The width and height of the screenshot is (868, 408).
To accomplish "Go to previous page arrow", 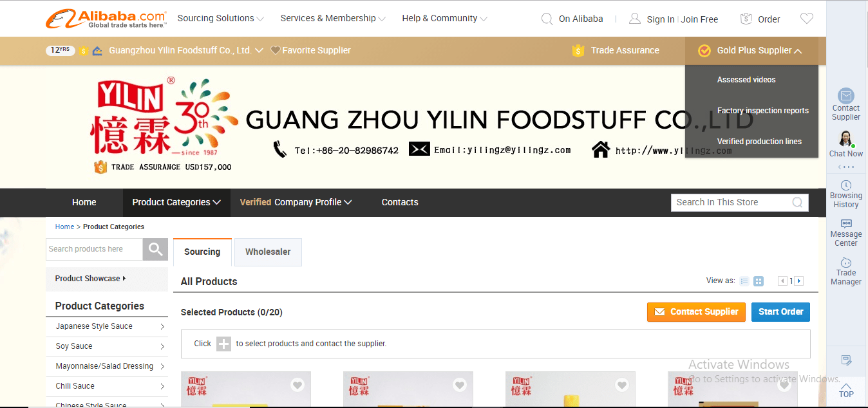I will [x=783, y=281].
